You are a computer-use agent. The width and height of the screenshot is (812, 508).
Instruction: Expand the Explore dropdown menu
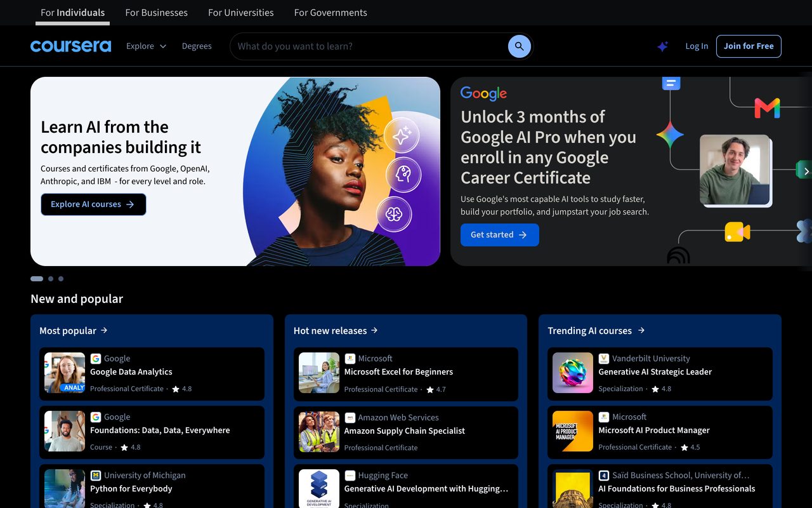tap(147, 46)
